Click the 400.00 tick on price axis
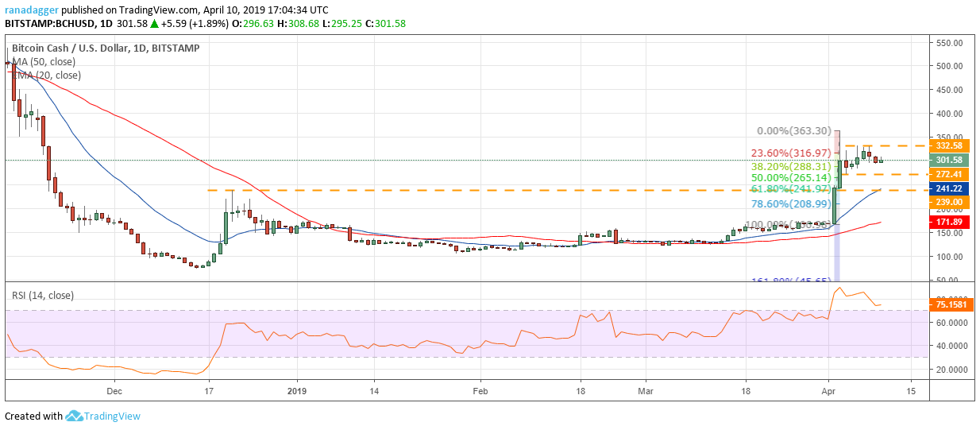 [950, 114]
